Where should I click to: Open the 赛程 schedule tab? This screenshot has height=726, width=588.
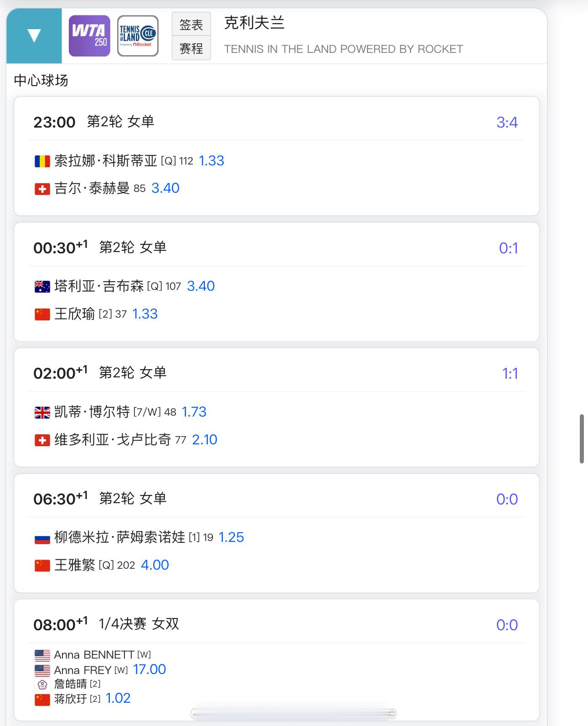click(x=191, y=48)
